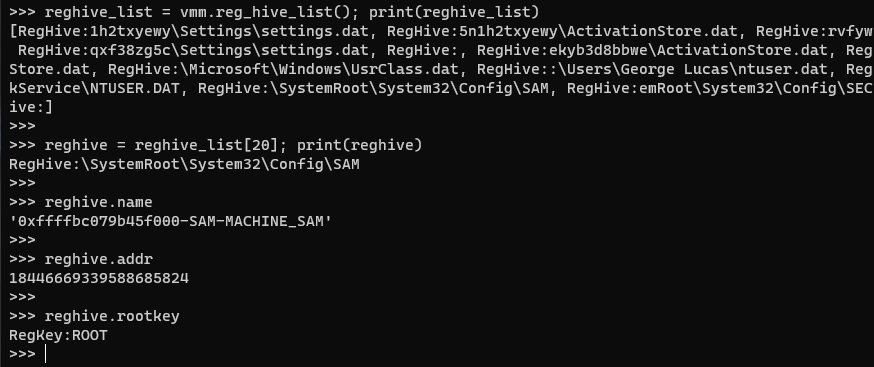The width and height of the screenshot is (874, 367).
Task: Click the reghive.name command
Action: pos(99,202)
